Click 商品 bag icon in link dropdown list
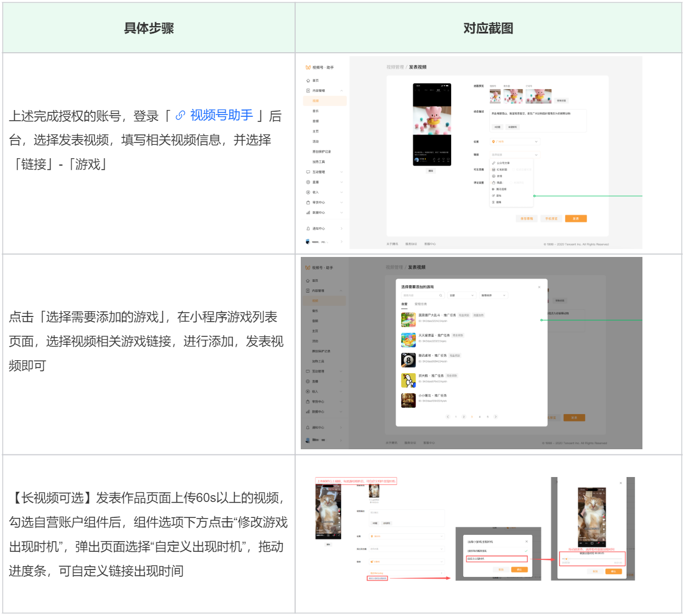 coord(494,183)
